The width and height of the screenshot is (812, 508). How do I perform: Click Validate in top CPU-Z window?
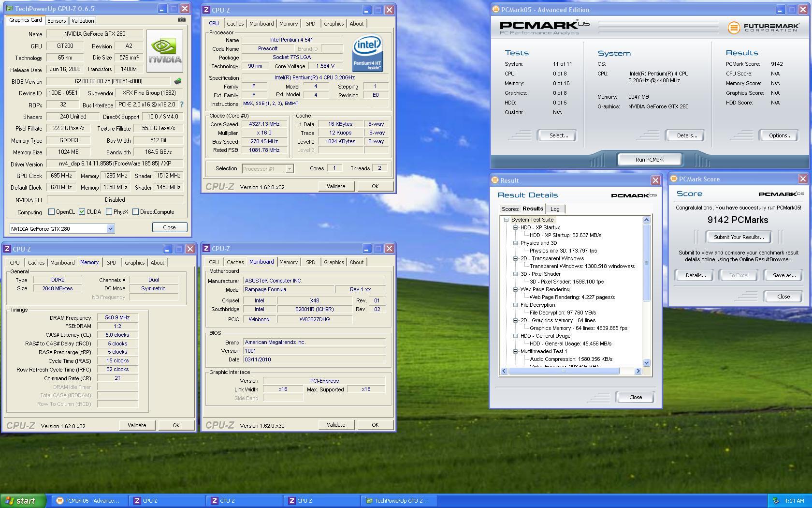(x=336, y=186)
